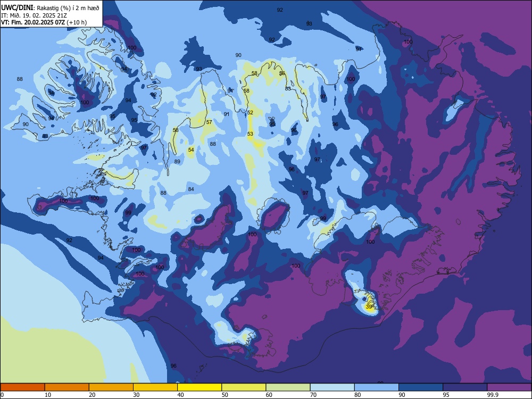Click the 'Rakastig (%) í 2 m hæð' label
This screenshot has width=532, height=399.
[68, 8]
